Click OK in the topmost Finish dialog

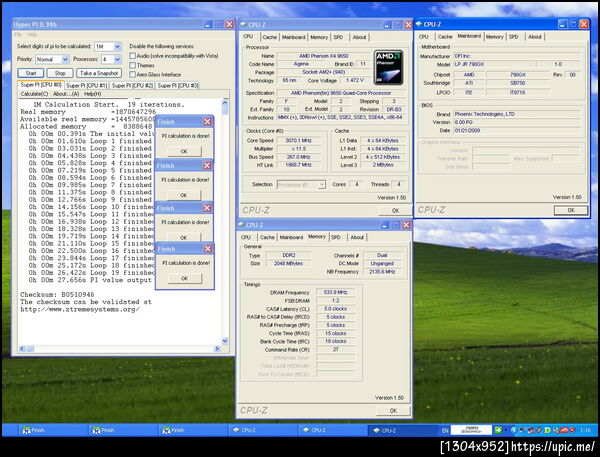pyautogui.click(x=183, y=151)
